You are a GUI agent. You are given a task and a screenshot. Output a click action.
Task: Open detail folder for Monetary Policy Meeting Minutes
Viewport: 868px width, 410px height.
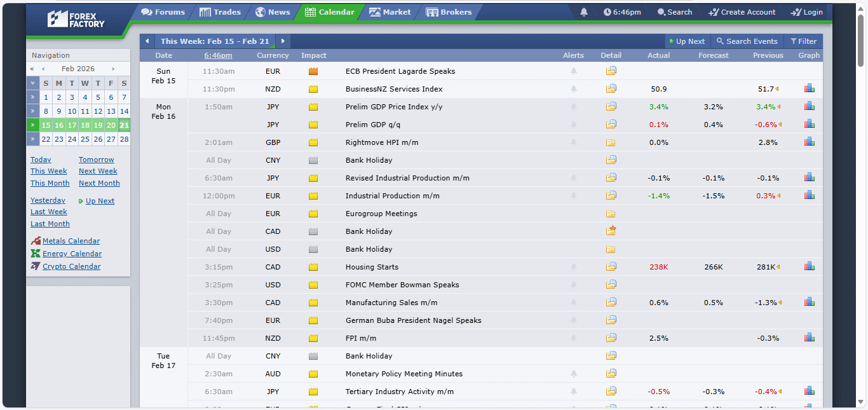click(611, 374)
